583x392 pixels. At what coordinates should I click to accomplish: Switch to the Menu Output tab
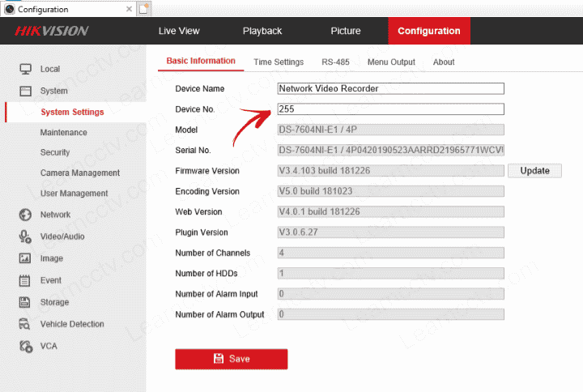pyautogui.click(x=390, y=62)
